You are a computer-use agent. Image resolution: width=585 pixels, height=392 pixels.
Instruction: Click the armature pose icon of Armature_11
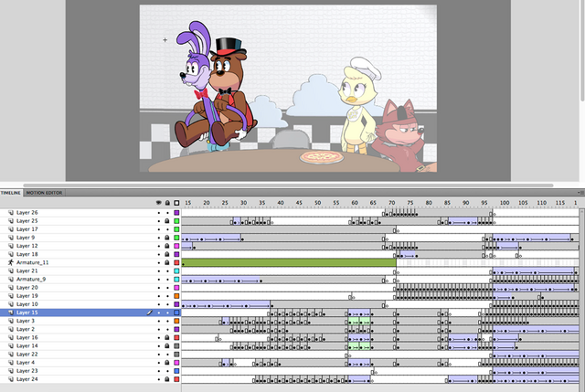click(x=11, y=262)
